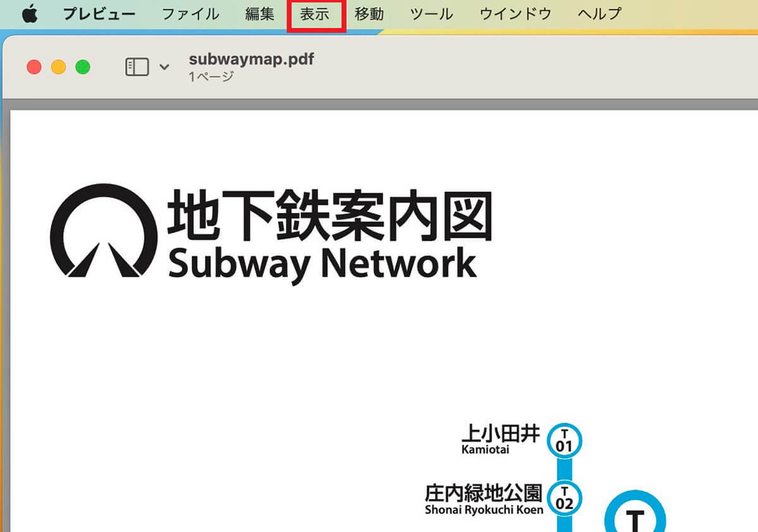Minimize the Preview window with yellow button

click(x=58, y=67)
